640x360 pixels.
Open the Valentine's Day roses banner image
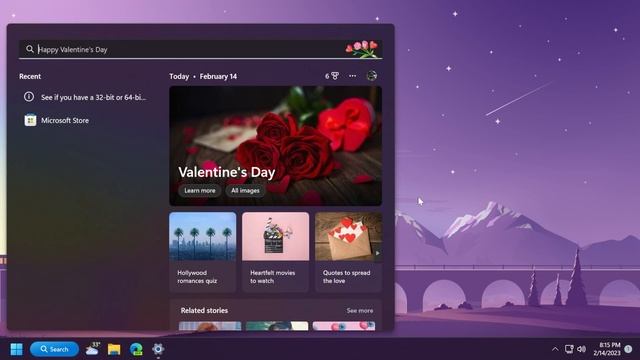point(276,146)
